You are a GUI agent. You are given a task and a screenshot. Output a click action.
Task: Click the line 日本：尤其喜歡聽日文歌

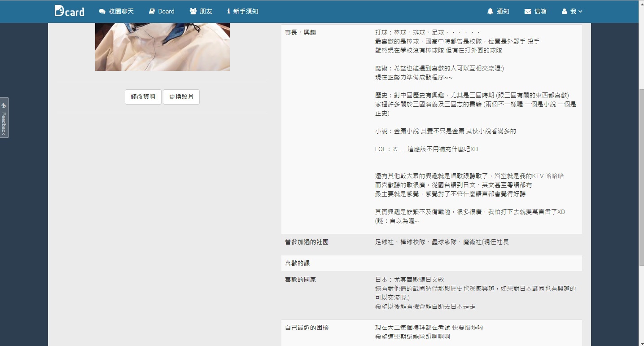[x=410, y=280]
